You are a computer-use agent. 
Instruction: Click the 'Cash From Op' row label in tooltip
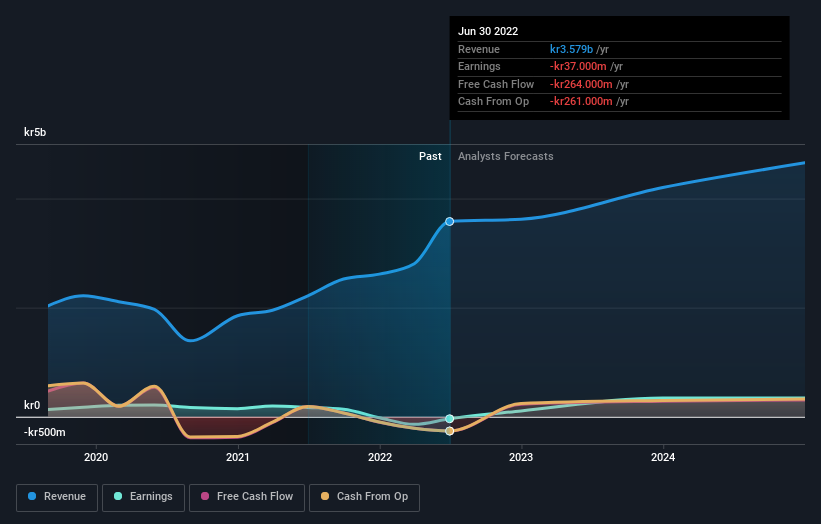(x=493, y=102)
